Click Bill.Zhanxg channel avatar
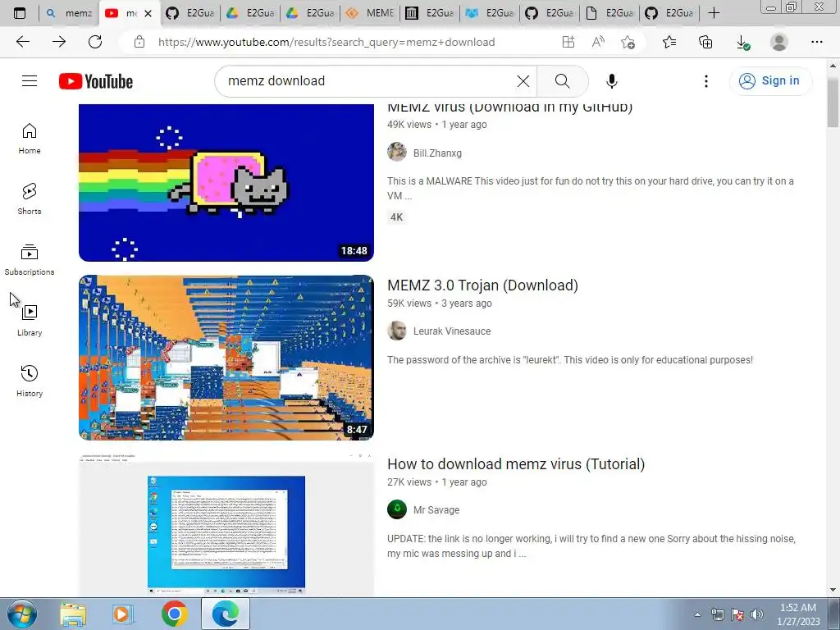840x630 pixels. (x=397, y=152)
